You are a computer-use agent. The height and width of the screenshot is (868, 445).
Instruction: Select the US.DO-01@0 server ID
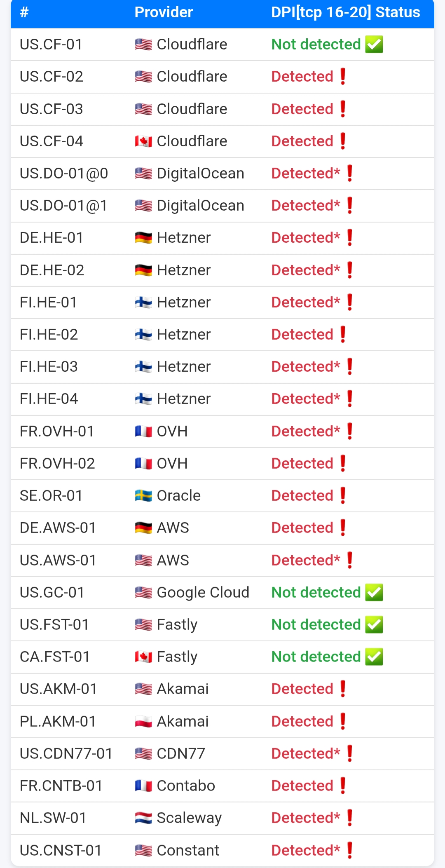tap(64, 174)
